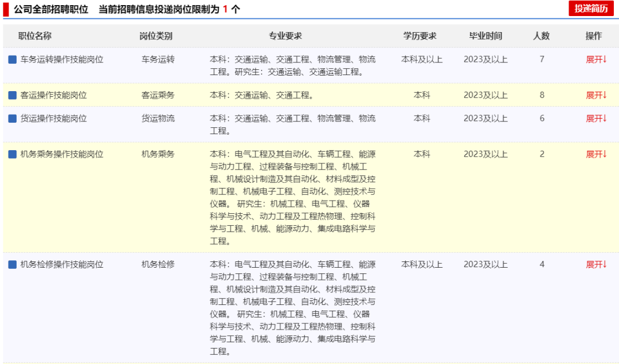Click the headcount 4 cell
This screenshot has height=364, width=619.
[x=542, y=264]
